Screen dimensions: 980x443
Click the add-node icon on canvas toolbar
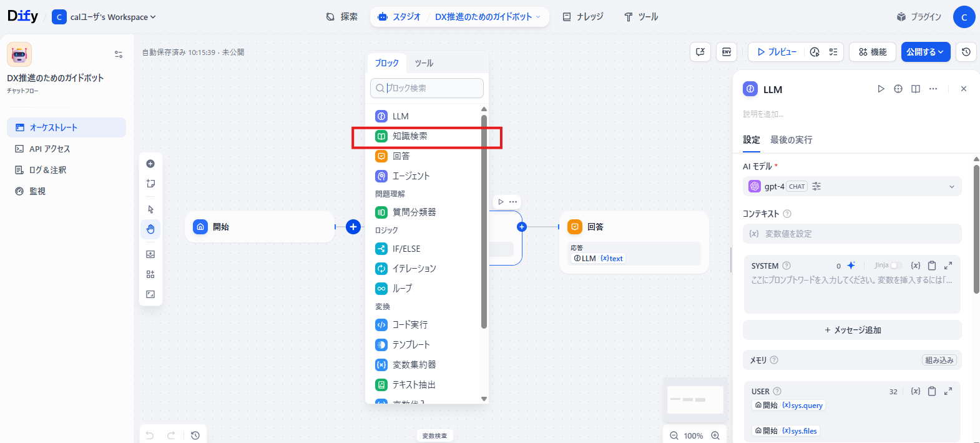click(x=150, y=164)
